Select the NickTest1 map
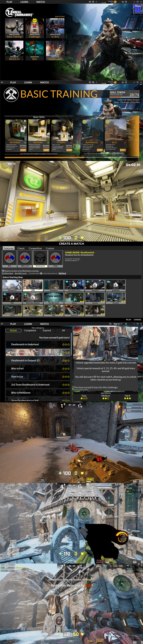The width and height of the screenshot is (143, 644). click(x=33, y=311)
